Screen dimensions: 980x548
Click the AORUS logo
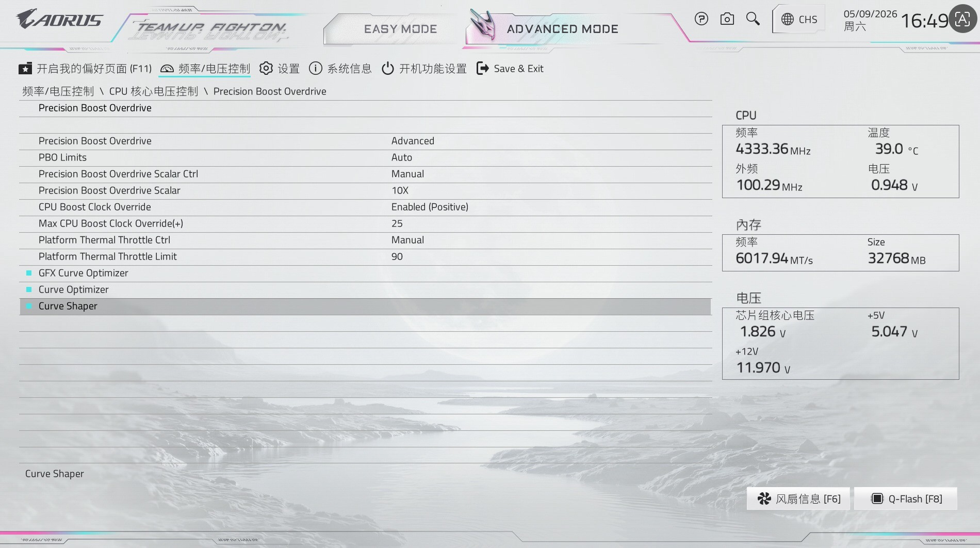[x=59, y=20]
